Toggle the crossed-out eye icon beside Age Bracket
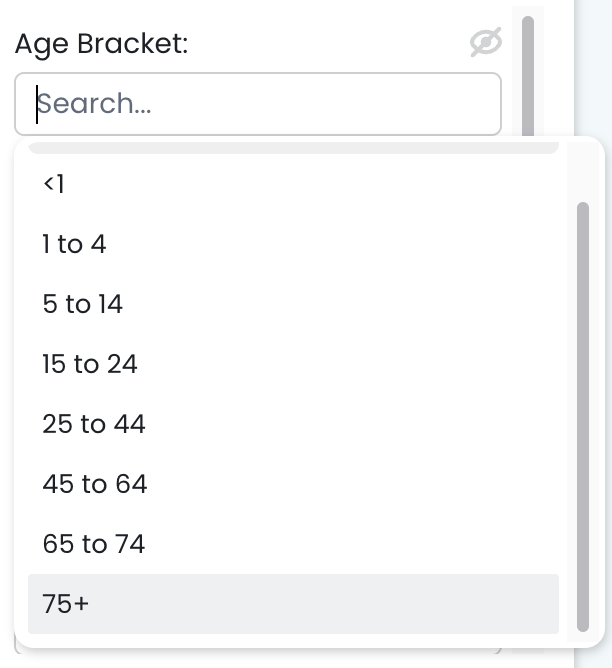The width and height of the screenshot is (612, 668). 485,43
